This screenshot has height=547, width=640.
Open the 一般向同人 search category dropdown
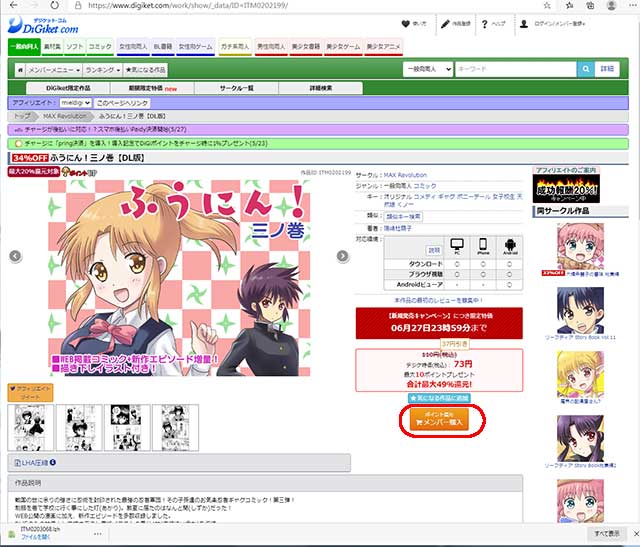point(428,69)
